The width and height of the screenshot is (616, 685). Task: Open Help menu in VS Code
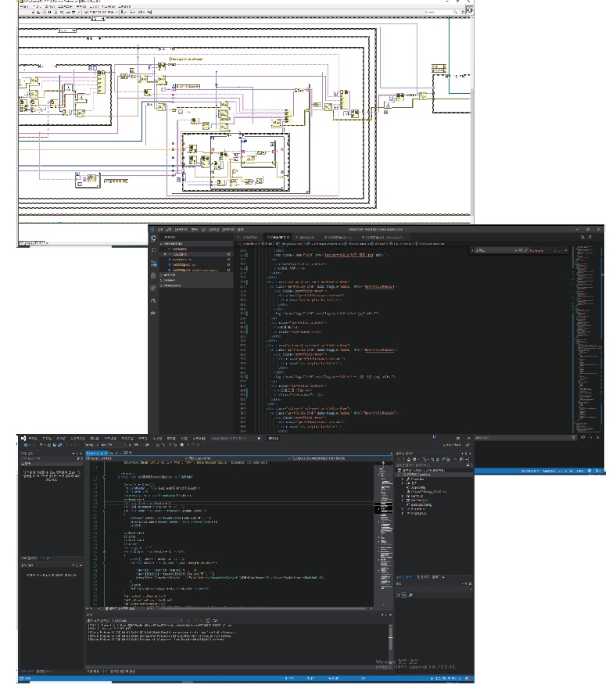(241, 229)
